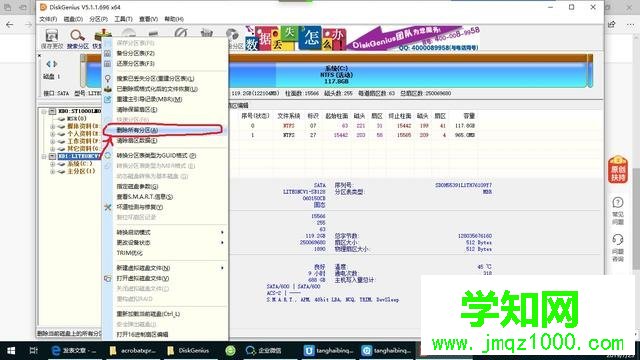Image resolution: width=640 pixels, height=360 pixels.
Task: Click the bad sector check and repair tools icon
Action: 107,207
